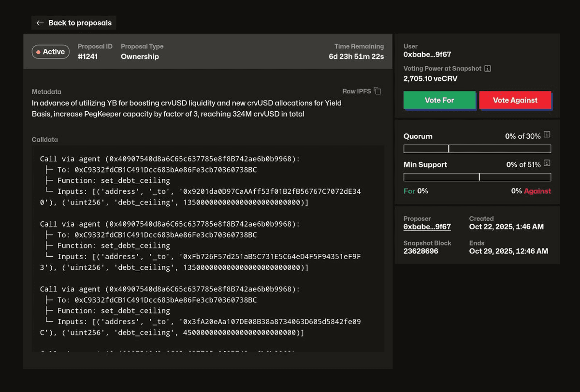Go back to proposals list
The width and height of the screenshot is (580, 392).
[x=74, y=23]
